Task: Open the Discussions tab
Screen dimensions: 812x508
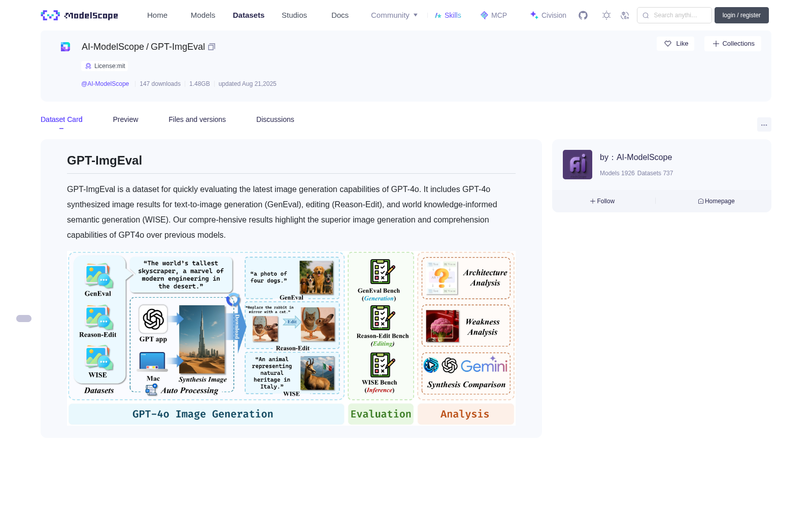Action: click(x=275, y=119)
